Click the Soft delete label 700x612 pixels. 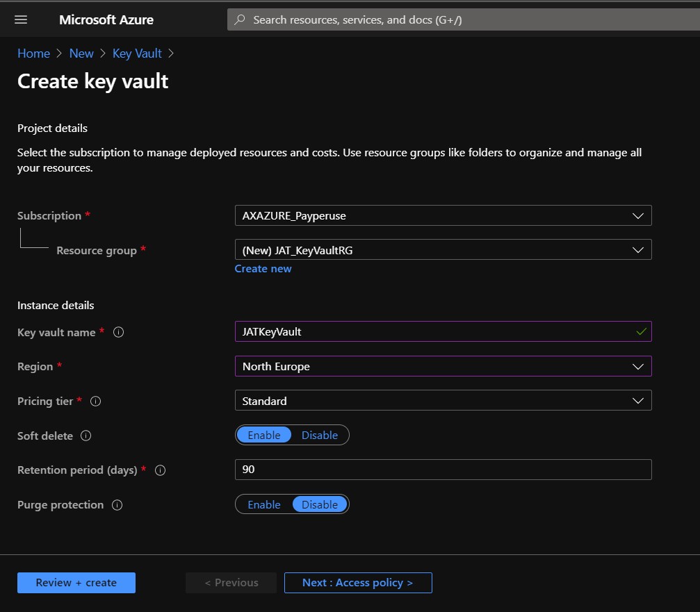44,436
